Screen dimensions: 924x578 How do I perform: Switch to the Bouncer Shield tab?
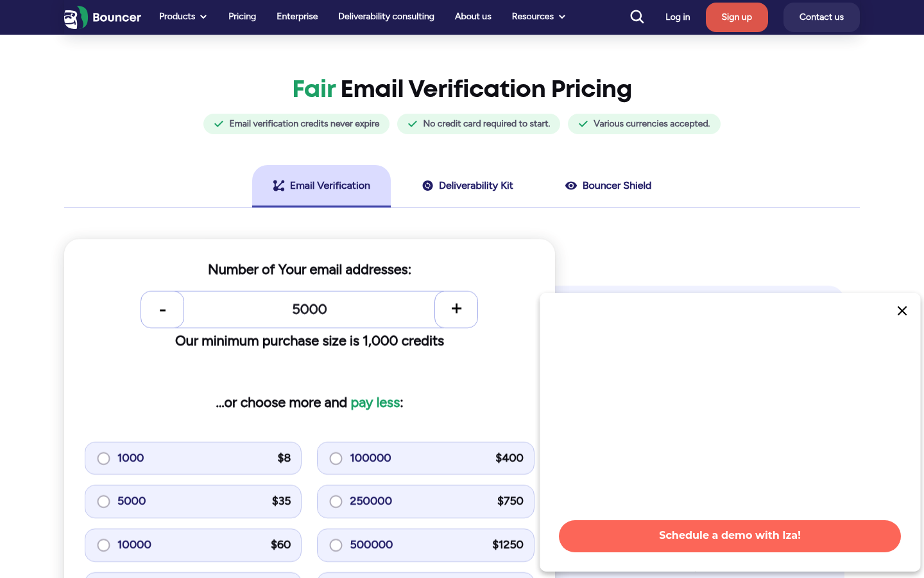point(608,186)
